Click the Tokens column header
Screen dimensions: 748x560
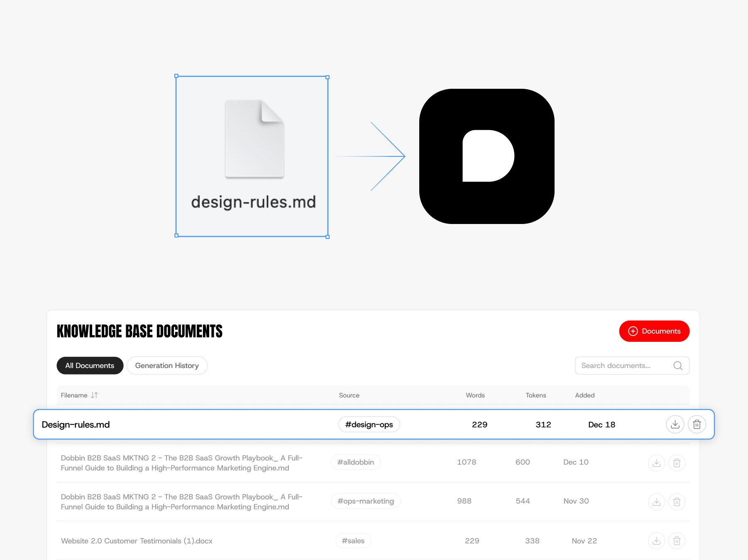536,395
